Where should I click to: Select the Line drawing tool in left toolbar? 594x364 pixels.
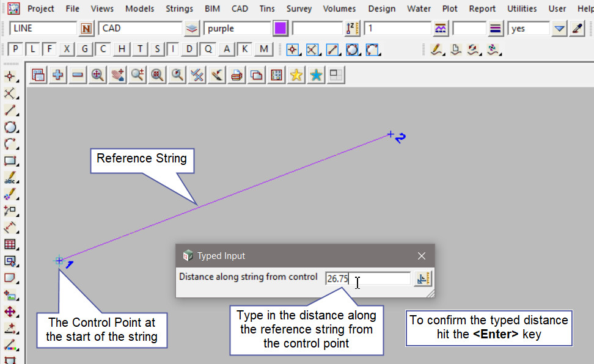10,111
